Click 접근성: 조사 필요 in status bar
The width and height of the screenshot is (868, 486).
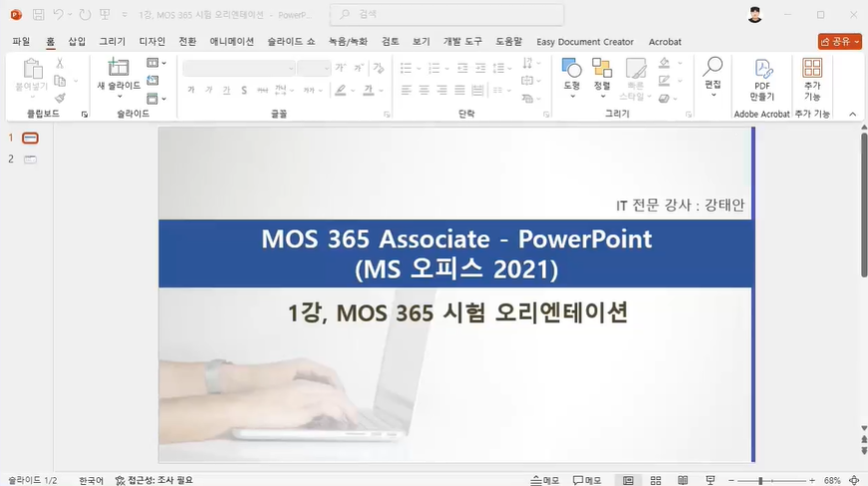click(153, 480)
